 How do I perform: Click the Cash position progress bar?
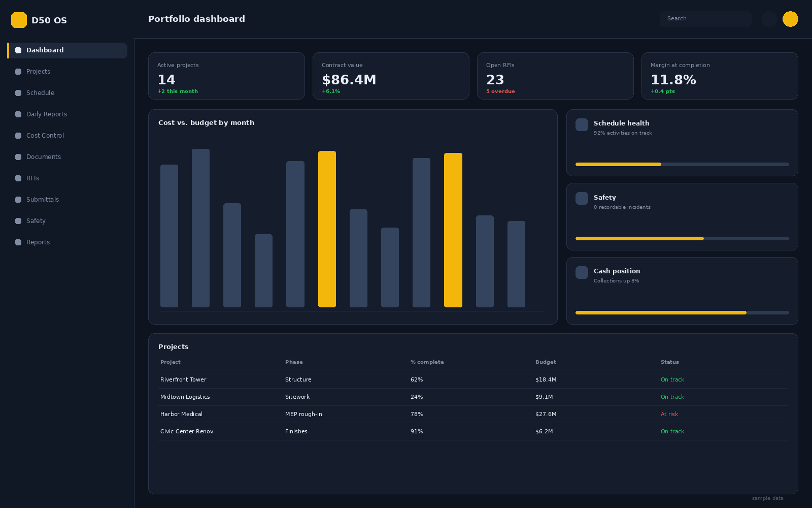tap(682, 313)
